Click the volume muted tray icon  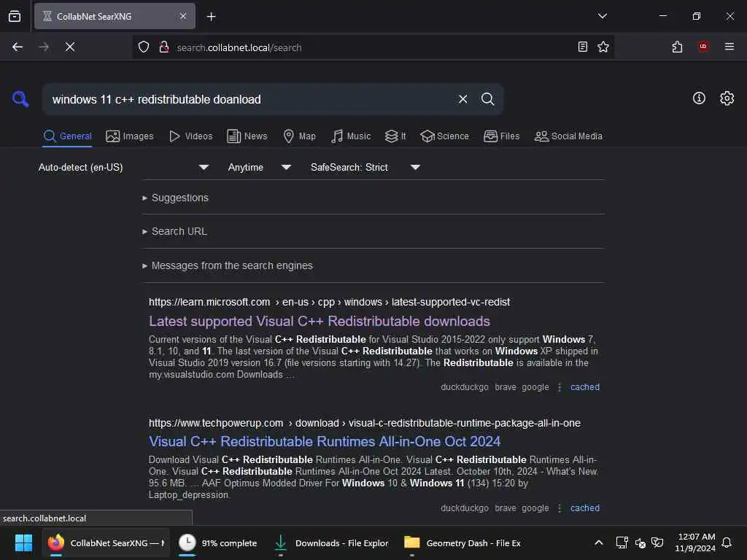pyautogui.click(x=640, y=542)
